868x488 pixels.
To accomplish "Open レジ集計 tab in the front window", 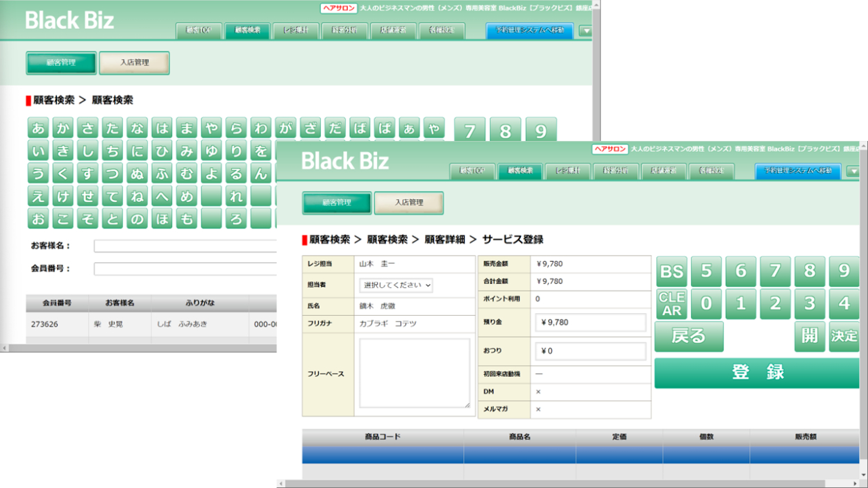I will 567,171.
